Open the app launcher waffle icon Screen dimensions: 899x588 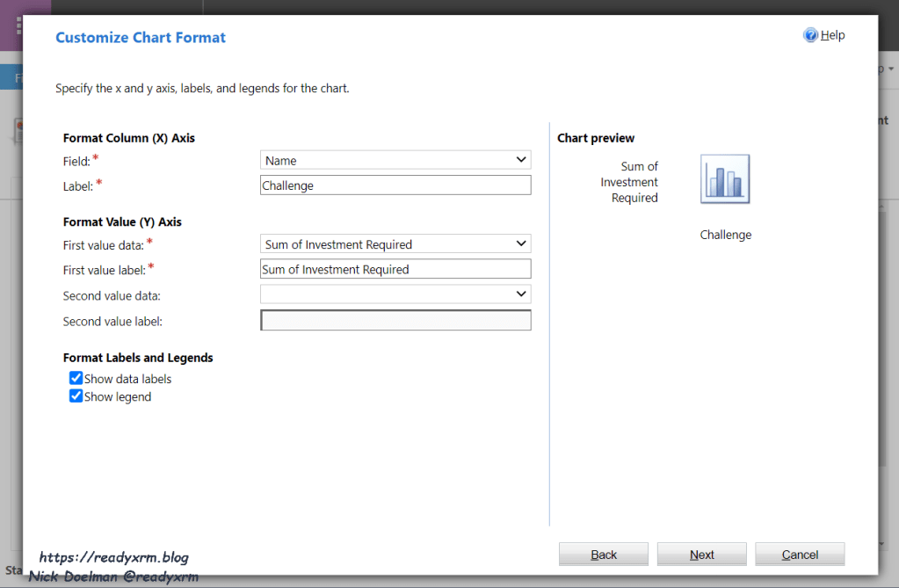[18, 25]
